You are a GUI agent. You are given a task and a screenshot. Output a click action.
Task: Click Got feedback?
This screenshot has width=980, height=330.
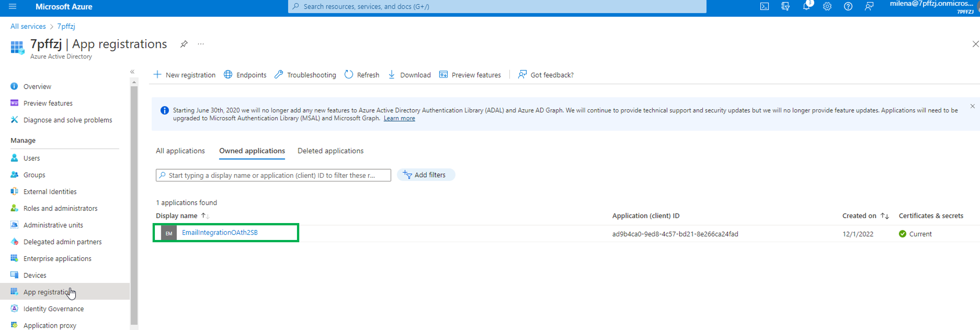pos(546,75)
